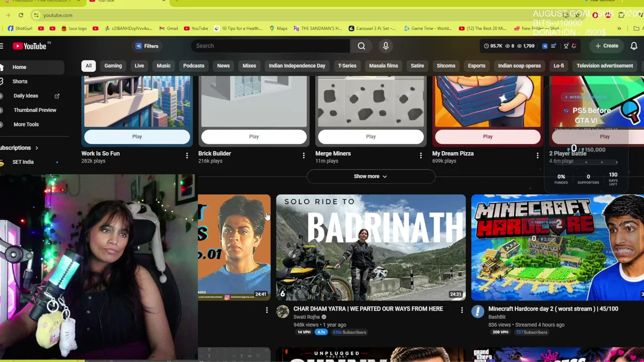644x362 pixels.
Task: Expand the Subscriptions section arrow
Action: [37, 148]
